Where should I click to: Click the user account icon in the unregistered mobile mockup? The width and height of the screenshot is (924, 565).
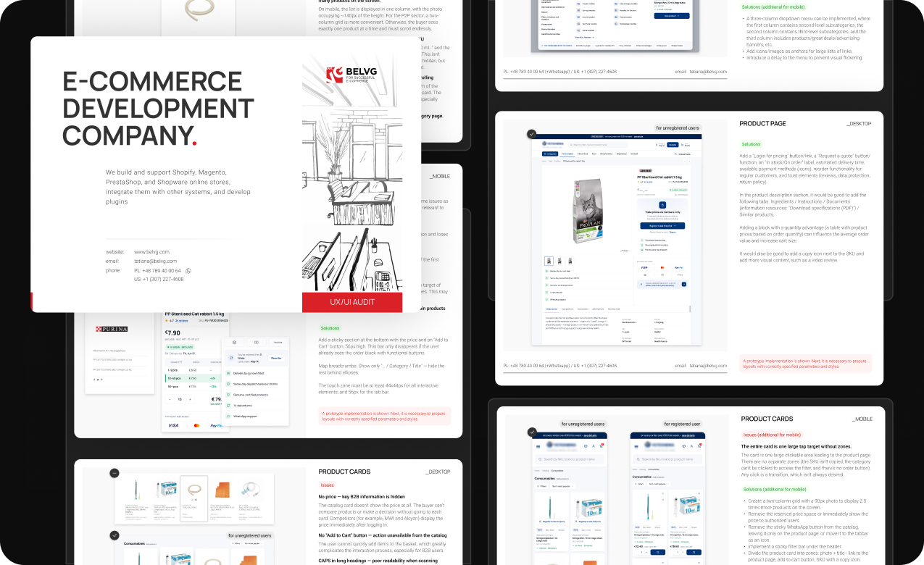(x=594, y=446)
